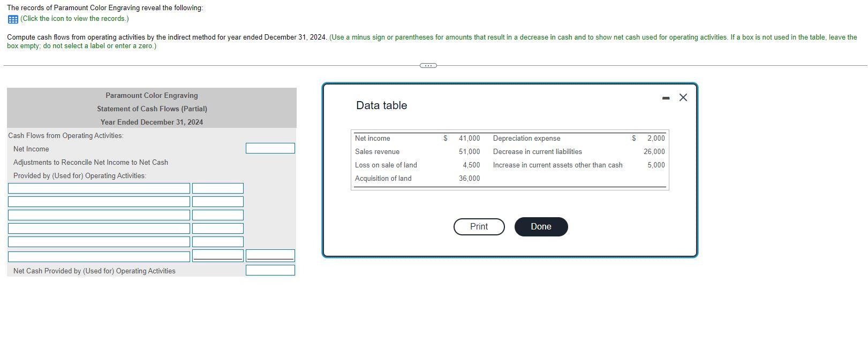
Task: Click 'Paramount Color Engraving' statement title
Action: click(152, 96)
